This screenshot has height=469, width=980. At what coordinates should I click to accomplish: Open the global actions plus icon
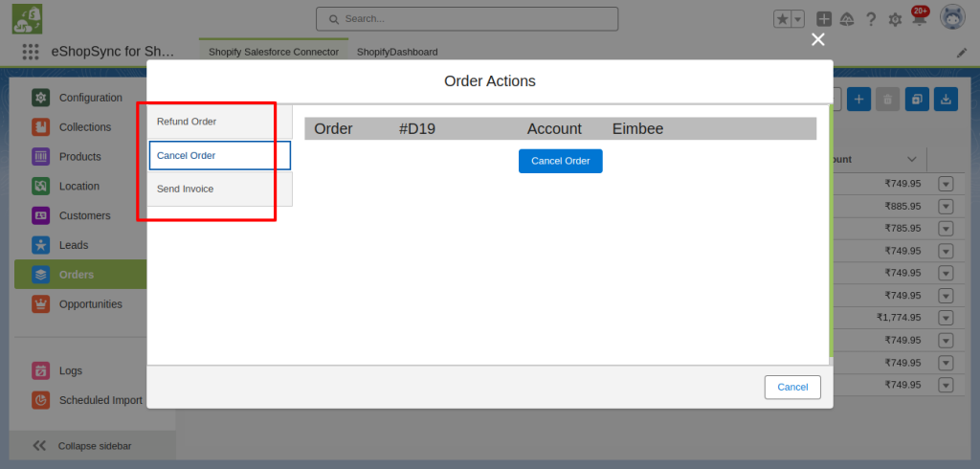click(x=824, y=19)
